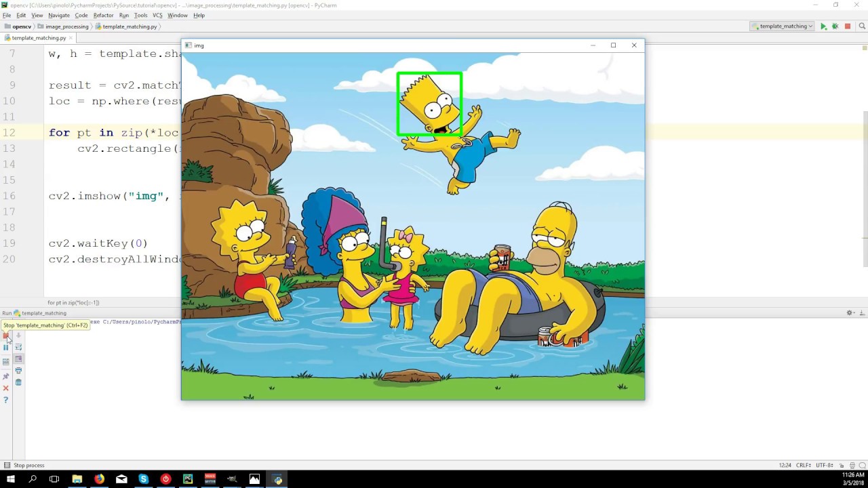Pause the running program output

tap(5, 347)
